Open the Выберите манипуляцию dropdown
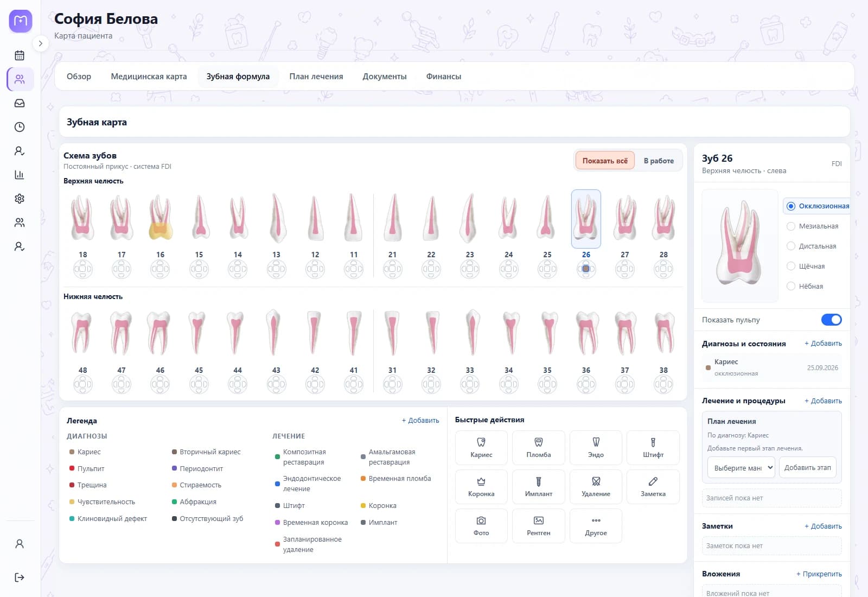 (x=741, y=468)
